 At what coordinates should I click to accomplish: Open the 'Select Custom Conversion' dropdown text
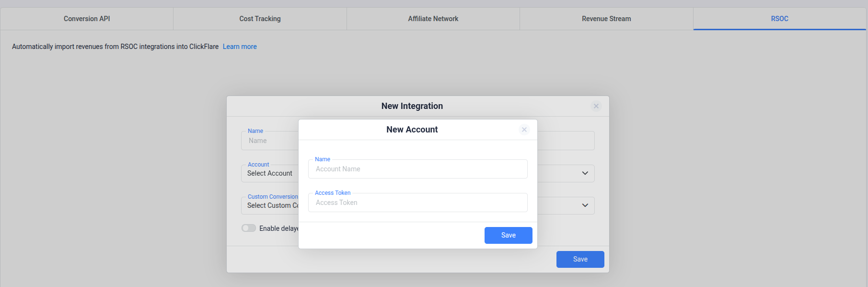click(x=272, y=205)
